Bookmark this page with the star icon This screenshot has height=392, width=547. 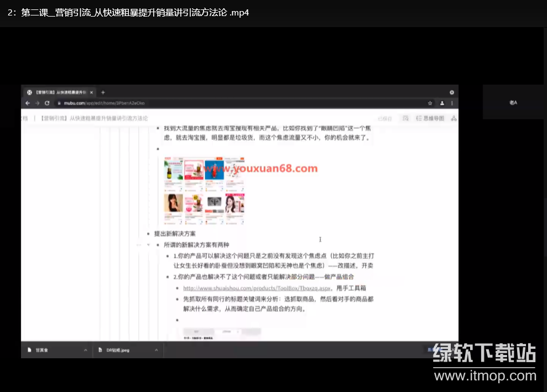pyautogui.click(x=430, y=103)
